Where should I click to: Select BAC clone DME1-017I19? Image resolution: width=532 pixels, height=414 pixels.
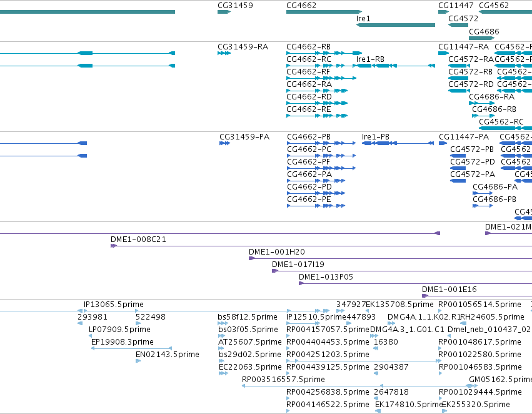[298, 265]
